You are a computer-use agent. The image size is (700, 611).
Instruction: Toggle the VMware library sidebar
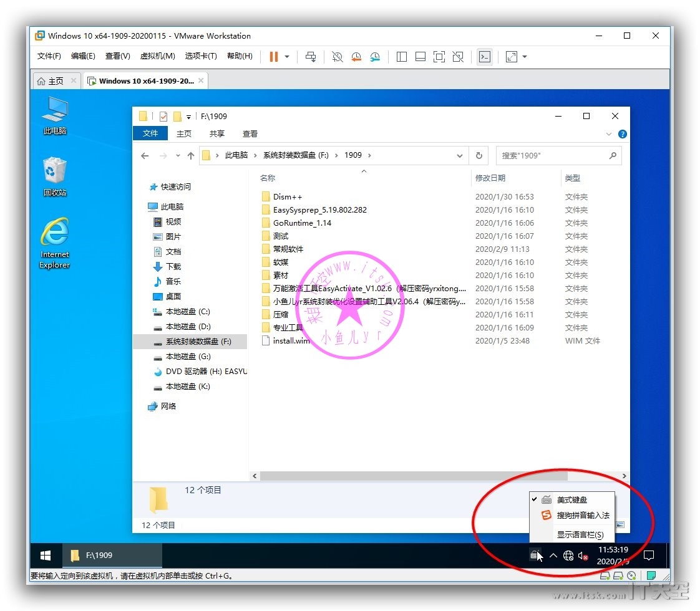[401, 57]
